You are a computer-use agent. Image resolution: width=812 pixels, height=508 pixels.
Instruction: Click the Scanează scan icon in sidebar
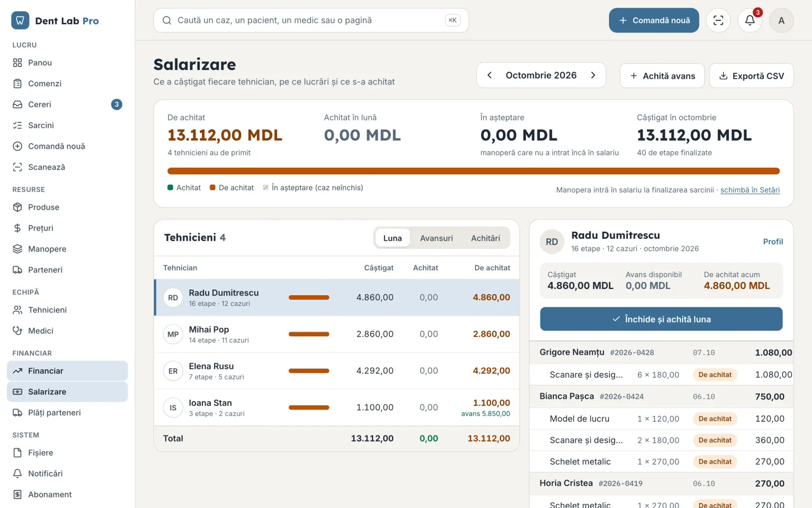pos(17,167)
